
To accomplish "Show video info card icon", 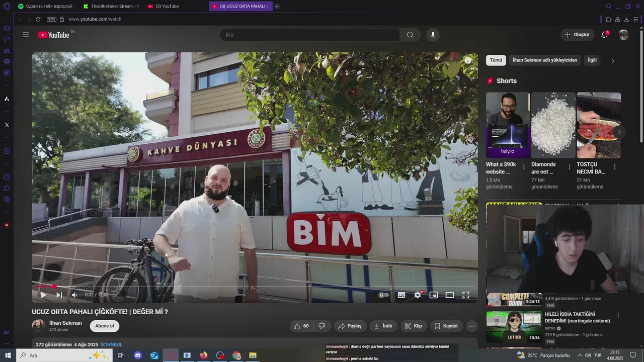I will click(x=468, y=60).
